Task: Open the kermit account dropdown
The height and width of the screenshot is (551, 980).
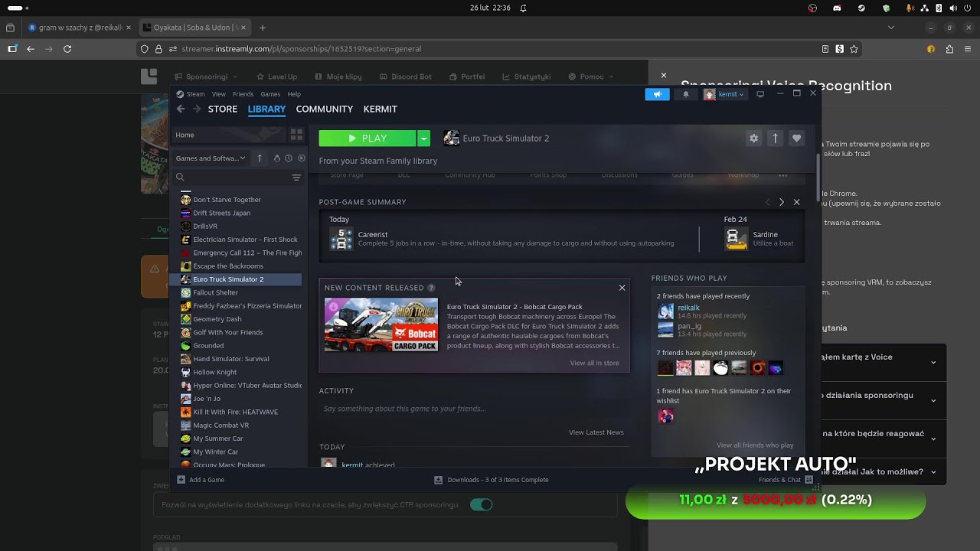Action: [x=724, y=94]
